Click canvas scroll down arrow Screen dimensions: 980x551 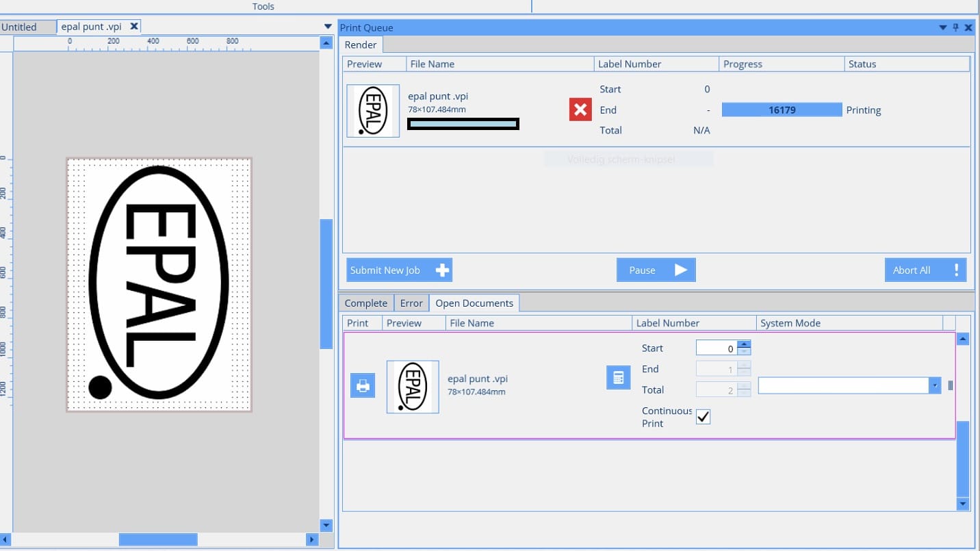click(326, 526)
